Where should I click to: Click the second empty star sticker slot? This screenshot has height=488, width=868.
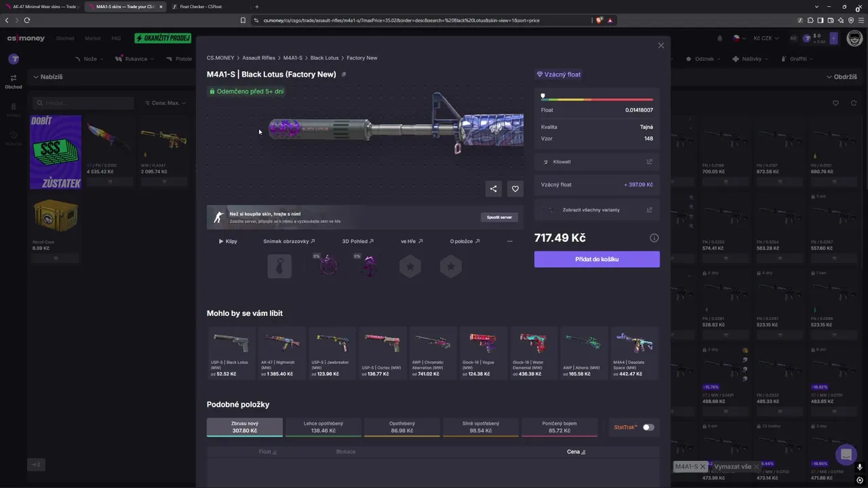451,266
